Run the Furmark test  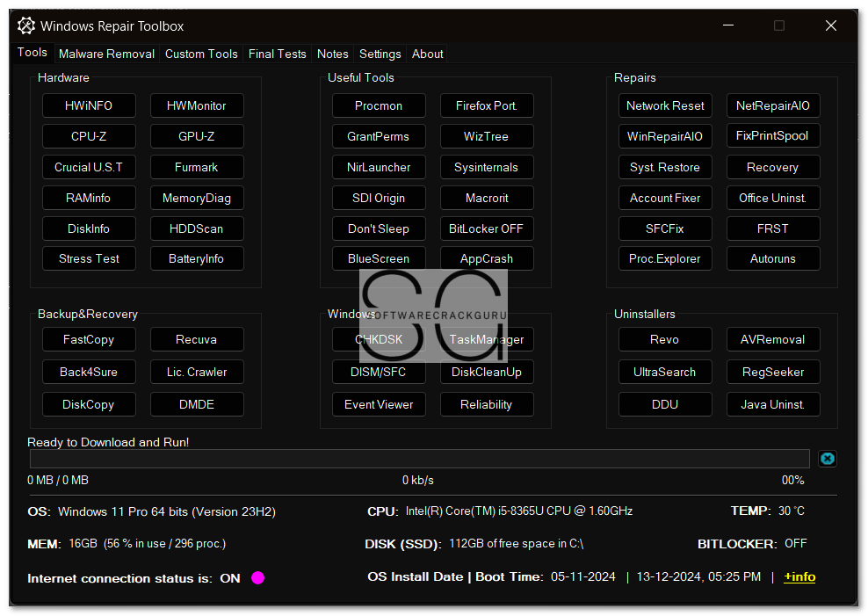[x=197, y=167]
